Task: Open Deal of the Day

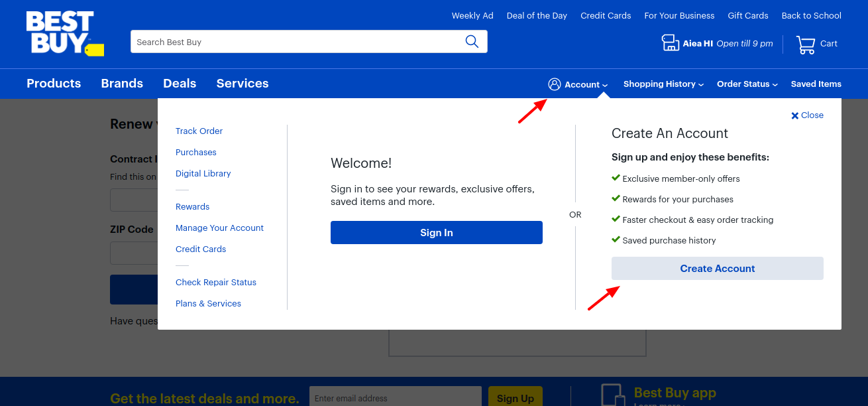Action: [537, 15]
